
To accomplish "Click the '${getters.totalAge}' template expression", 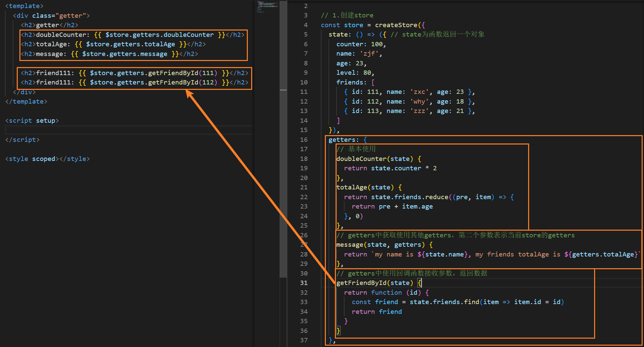I will (601, 254).
